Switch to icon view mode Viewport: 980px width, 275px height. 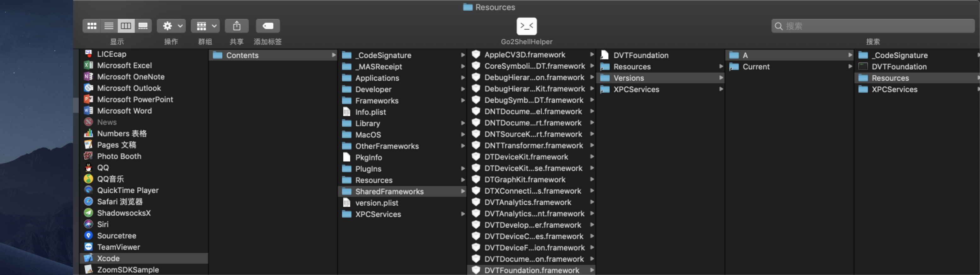[92, 26]
